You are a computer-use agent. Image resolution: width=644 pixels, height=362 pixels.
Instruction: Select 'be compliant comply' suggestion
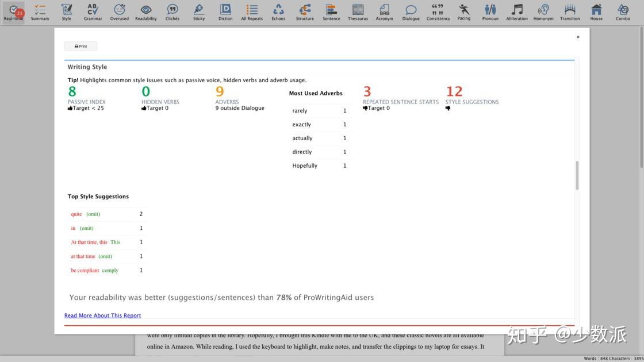107,270
